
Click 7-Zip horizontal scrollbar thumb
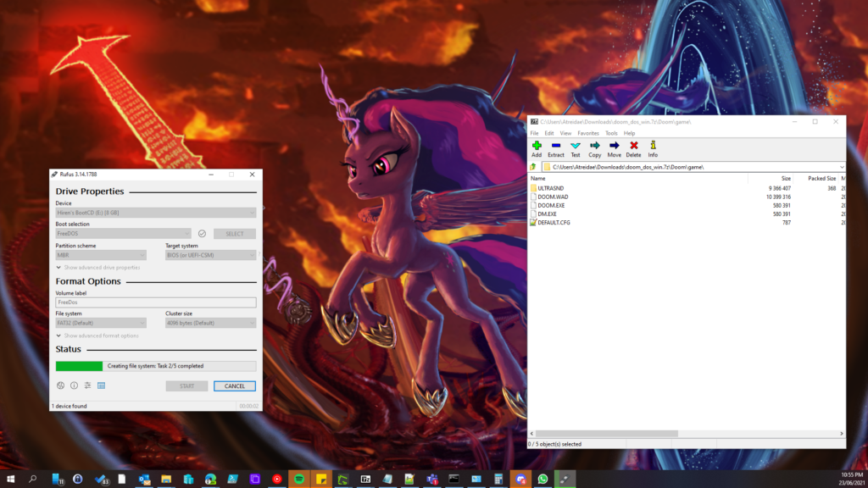click(x=607, y=434)
